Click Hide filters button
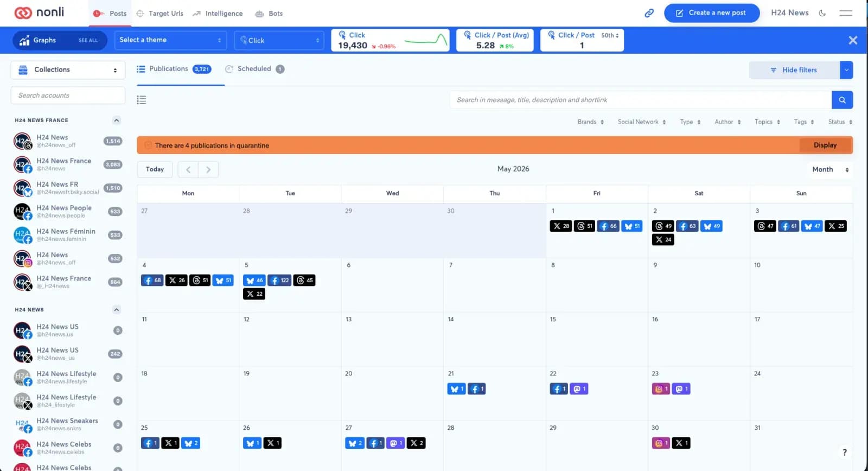This screenshot has height=471, width=868. pyautogui.click(x=794, y=70)
